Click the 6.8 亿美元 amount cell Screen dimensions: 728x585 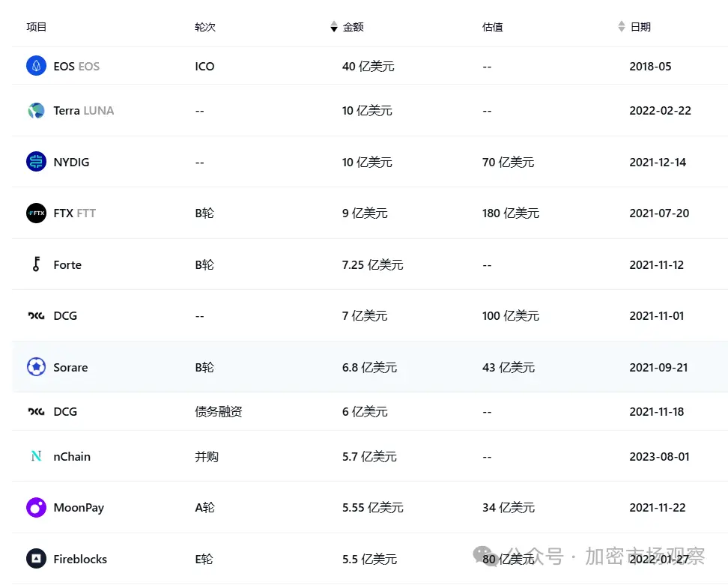pyautogui.click(x=369, y=367)
